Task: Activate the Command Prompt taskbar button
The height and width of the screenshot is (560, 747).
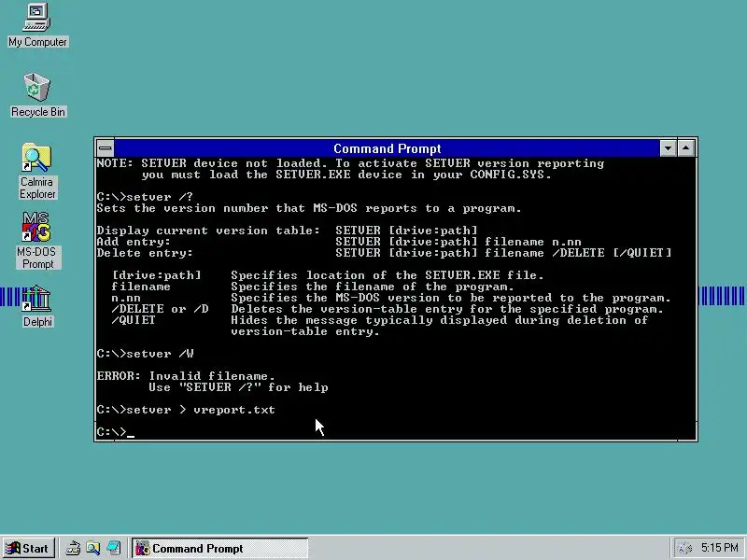Action: [220, 549]
